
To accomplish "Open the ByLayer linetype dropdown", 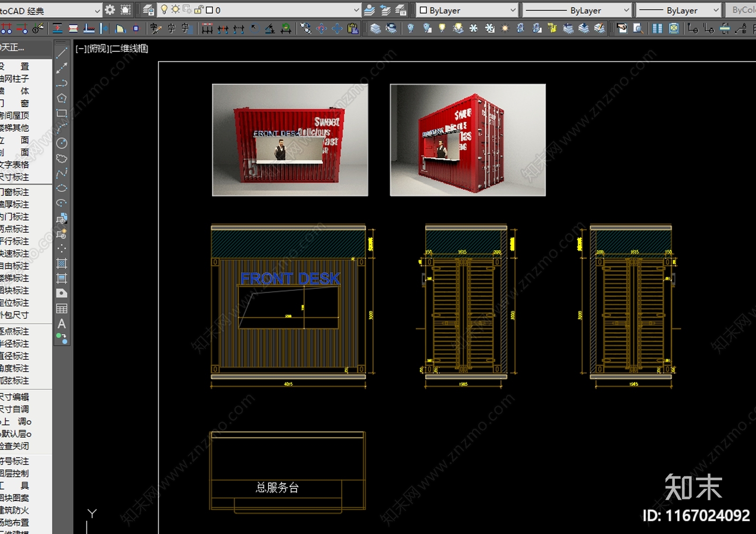I will coord(627,10).
